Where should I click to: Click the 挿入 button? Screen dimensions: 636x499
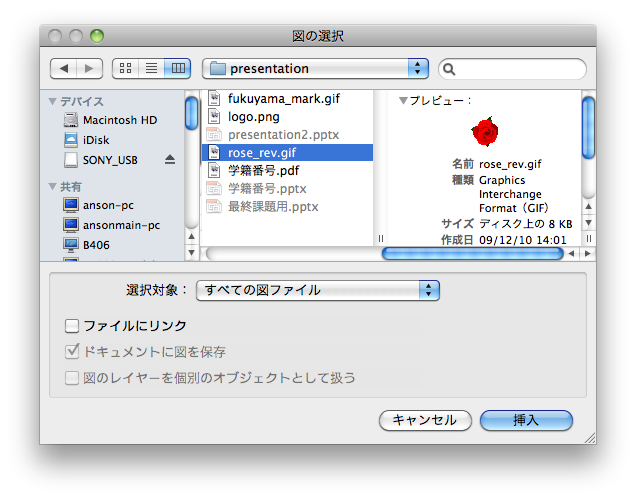(526, 420)
